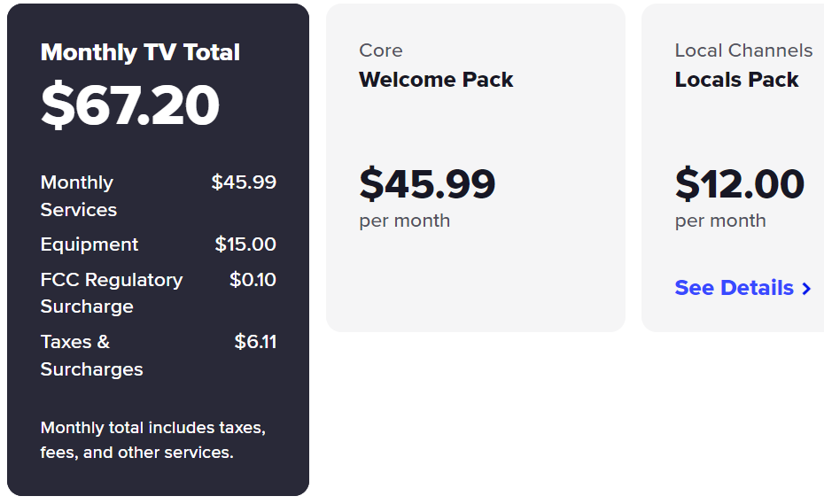Click the $0.10 surcharge amount
Viewport: 824px width, 504px height.
[x=253, y=280]
